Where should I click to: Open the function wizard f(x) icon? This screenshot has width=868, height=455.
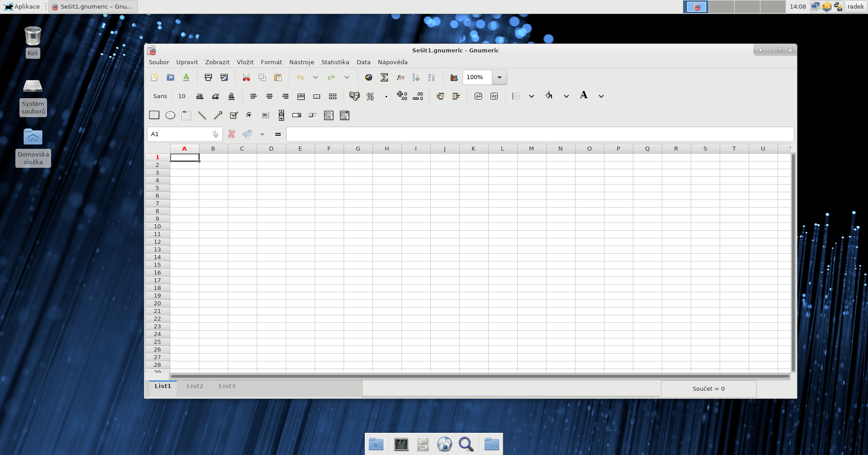click(x=400, y=77)
